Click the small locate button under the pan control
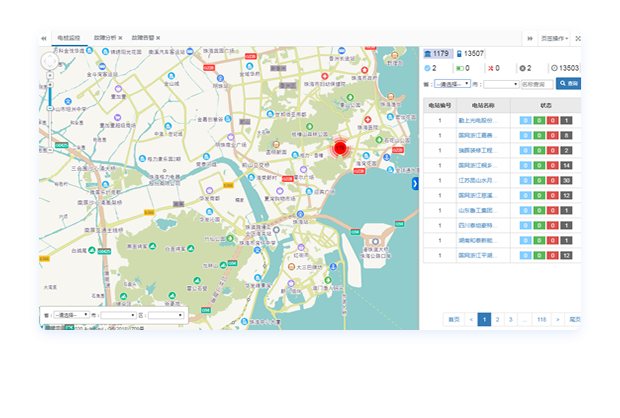The width and height of the screenshot is (620, 418). (x=50, y=75)
